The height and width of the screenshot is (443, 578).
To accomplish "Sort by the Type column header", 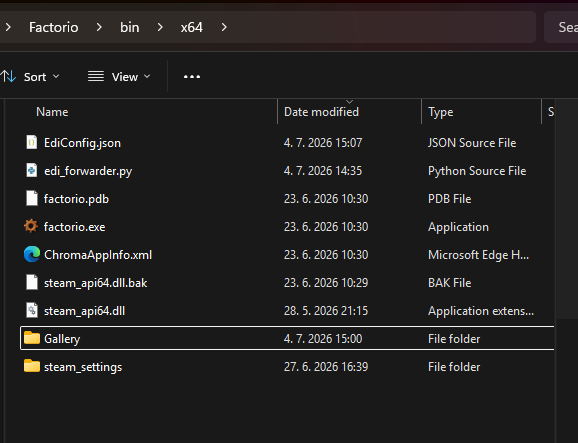I will [441, 112].
